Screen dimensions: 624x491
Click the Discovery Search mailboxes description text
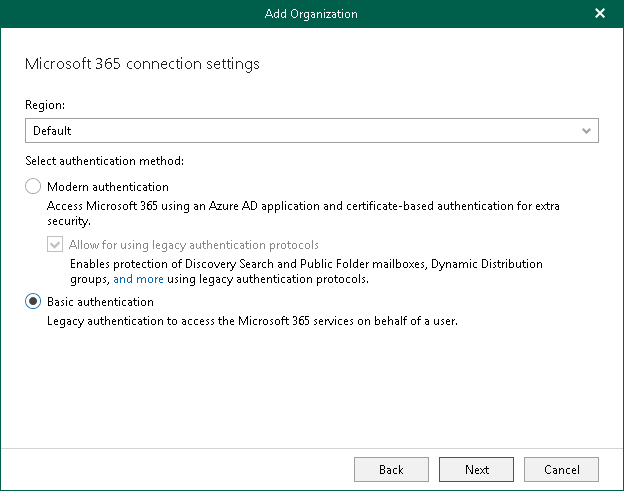(306, 264)
